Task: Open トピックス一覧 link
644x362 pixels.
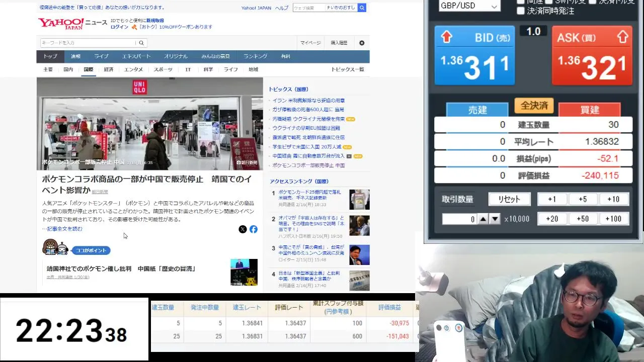Action: (347, 69)
